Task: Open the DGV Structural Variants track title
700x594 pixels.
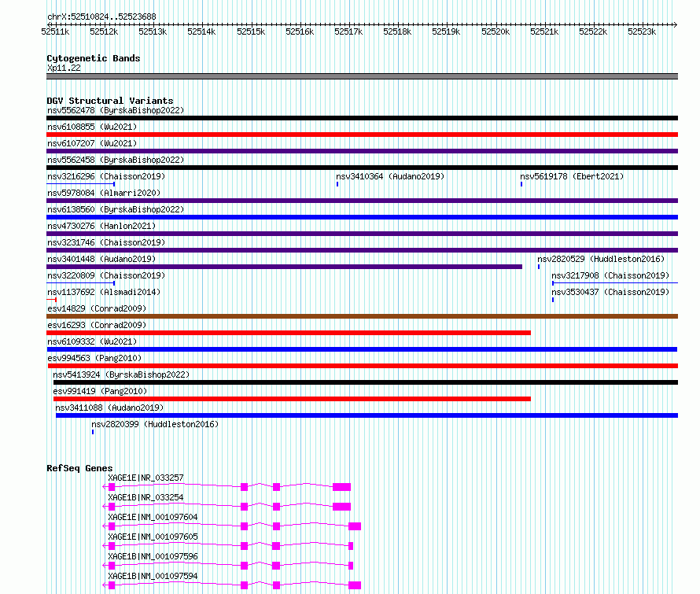Action: [110, 101]
